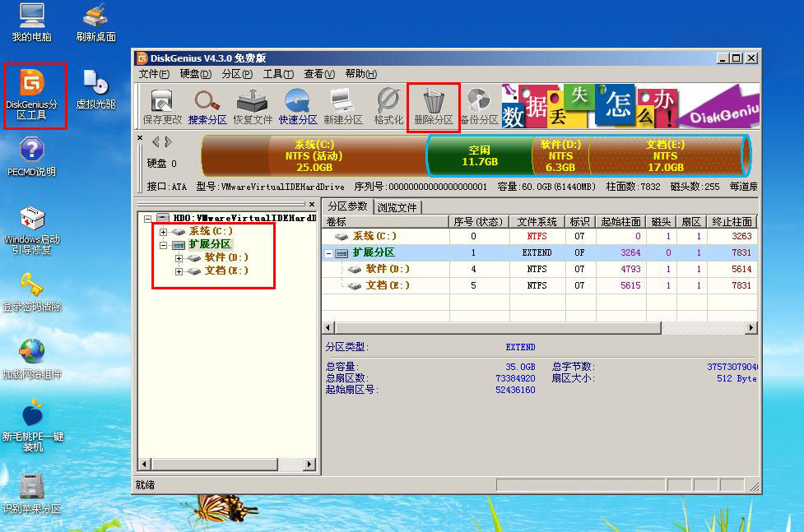Click the 系统(C:) segment in disk bar
The width and height of the screenshot is (804, 532).
point(314,155)
